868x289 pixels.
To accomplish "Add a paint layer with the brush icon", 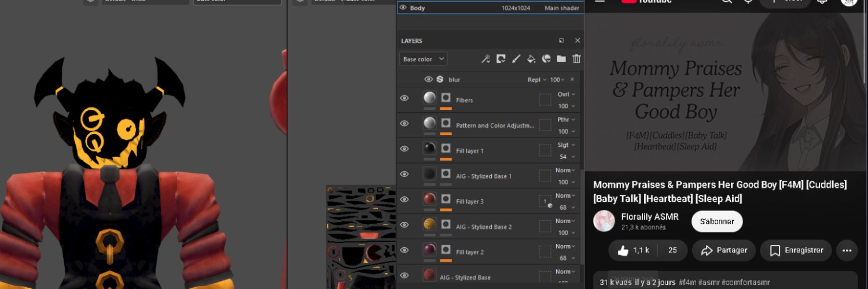I will click(516, 59).
